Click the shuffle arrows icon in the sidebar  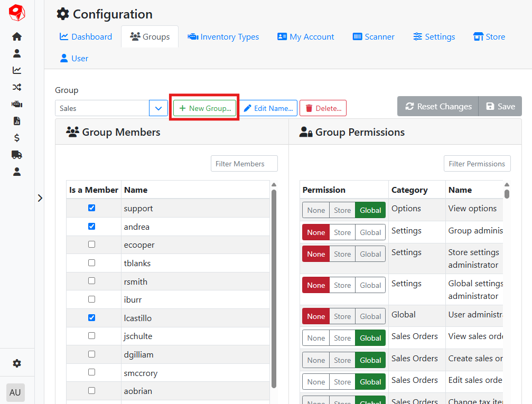point(17,87)
